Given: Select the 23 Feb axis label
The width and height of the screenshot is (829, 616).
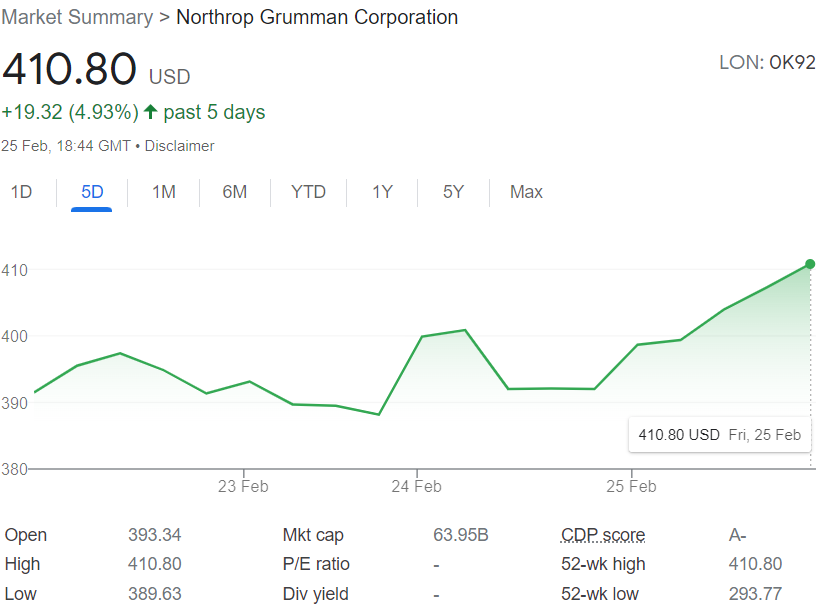Looking at the screenshot, I should [x=243, y=486].
